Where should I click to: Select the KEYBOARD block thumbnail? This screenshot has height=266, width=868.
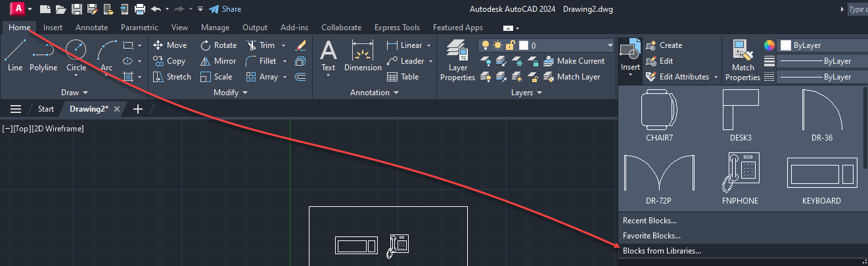click(x=821, y=181)
